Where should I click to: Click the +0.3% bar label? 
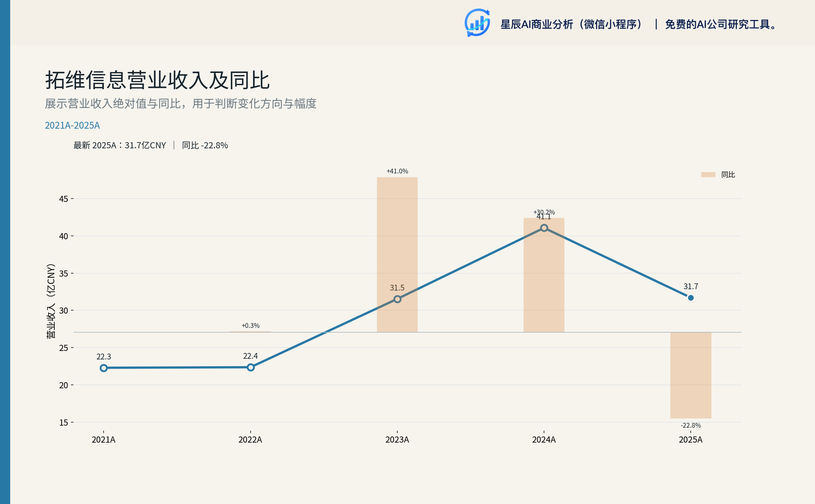click(251, 325)
